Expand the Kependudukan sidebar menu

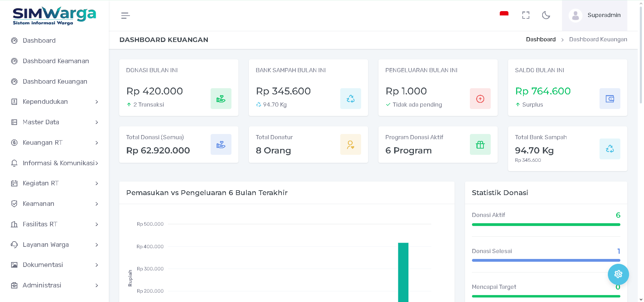click(55, 102)
